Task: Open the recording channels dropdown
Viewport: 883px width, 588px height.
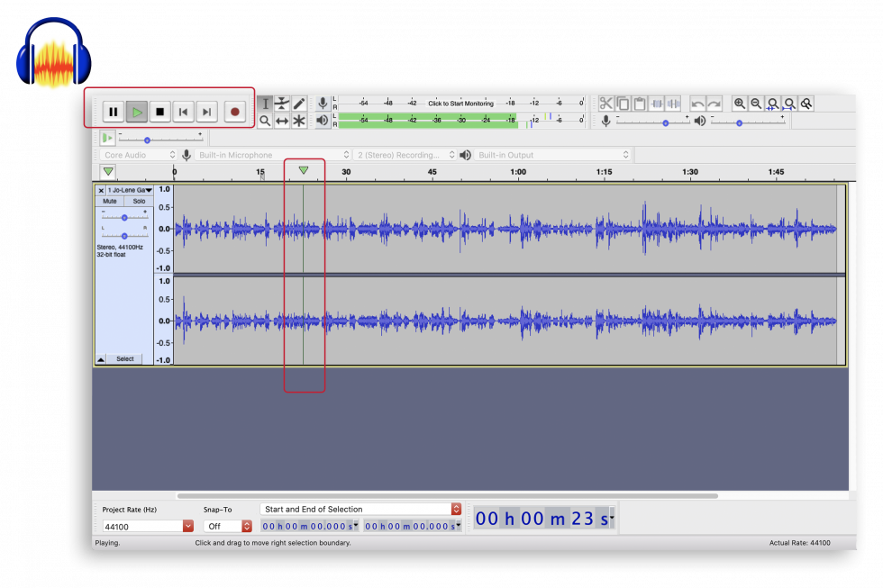Action: tap(405, 154)
